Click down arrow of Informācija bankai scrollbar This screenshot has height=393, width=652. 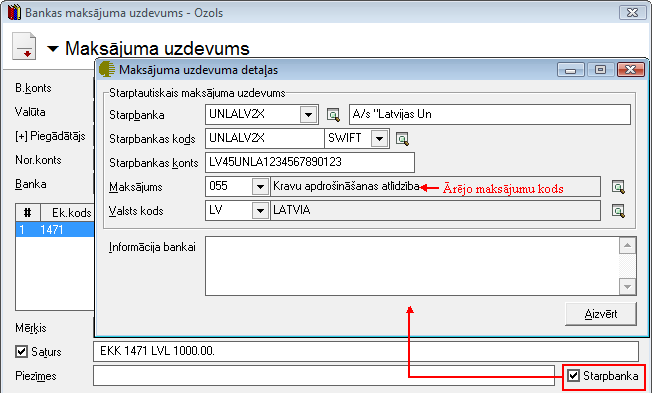tap(627, 287)
